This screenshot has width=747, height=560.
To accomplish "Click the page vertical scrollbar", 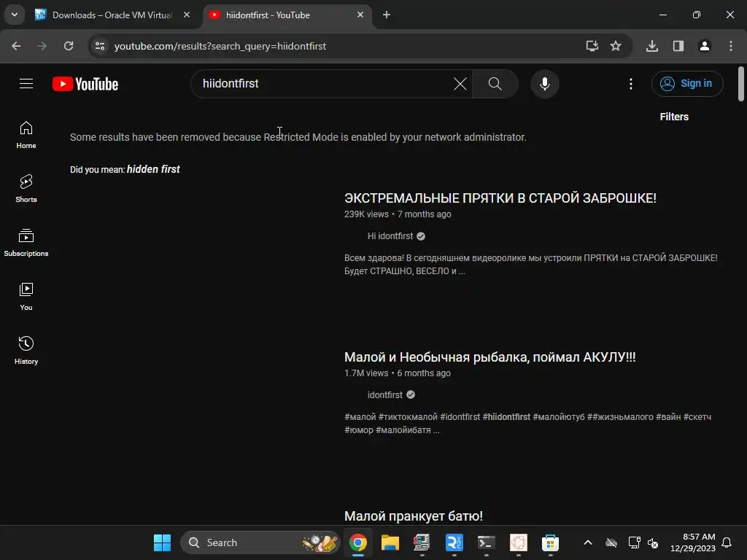I will click(741, 84).
